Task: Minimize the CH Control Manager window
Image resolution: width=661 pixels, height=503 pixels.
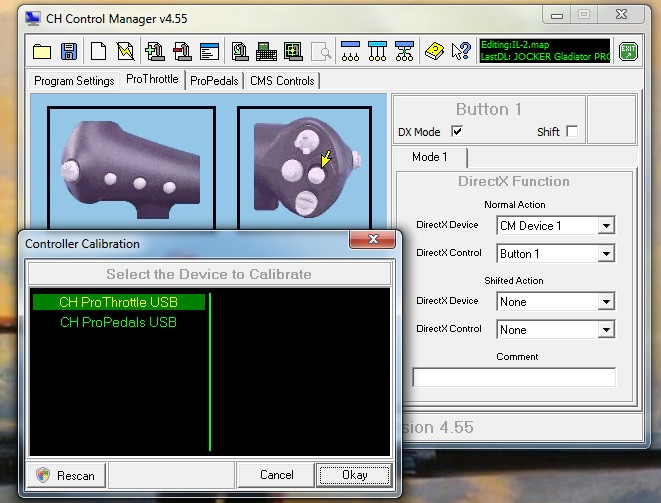Action: point(557,16)
